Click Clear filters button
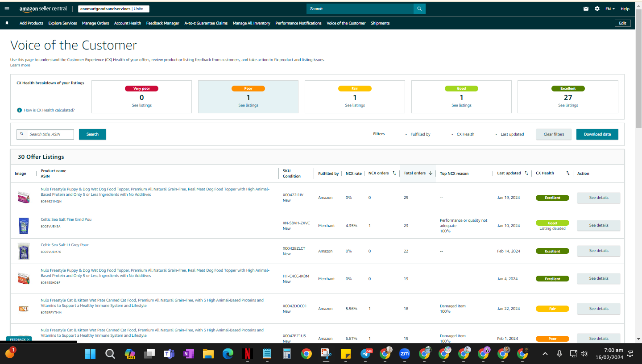This screenshot has width=642, height=364. [x=554, y=134]
